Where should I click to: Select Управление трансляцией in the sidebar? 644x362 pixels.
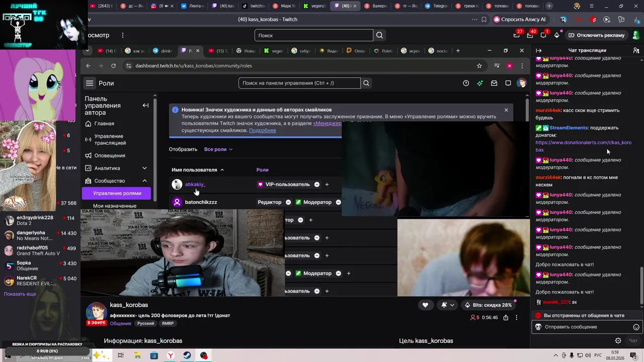110,140
